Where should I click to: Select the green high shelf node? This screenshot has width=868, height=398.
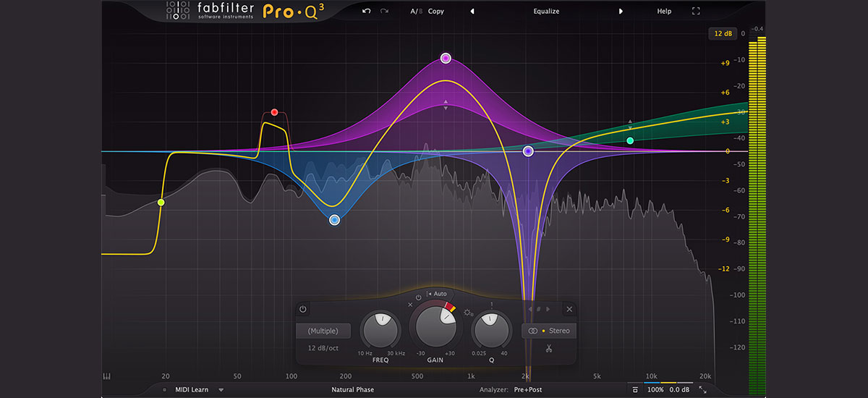pyautogui.click(x=630, y=140)
